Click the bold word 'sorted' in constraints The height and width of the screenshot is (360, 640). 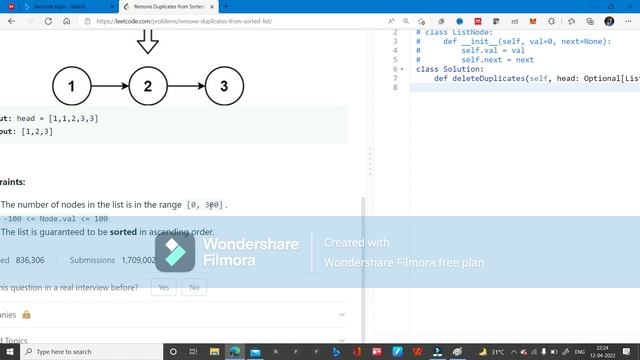(x=123, y=232)
